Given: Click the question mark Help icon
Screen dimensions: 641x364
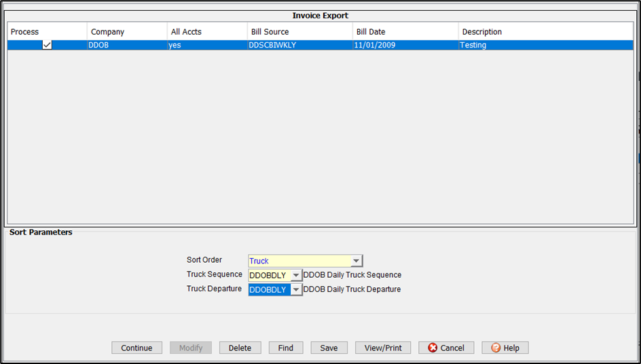Looking at the screenshot, I should coord(496,348).
